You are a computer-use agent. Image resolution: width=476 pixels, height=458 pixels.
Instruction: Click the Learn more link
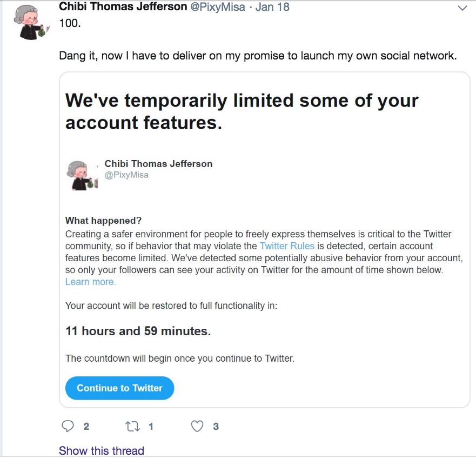point(90,282)
